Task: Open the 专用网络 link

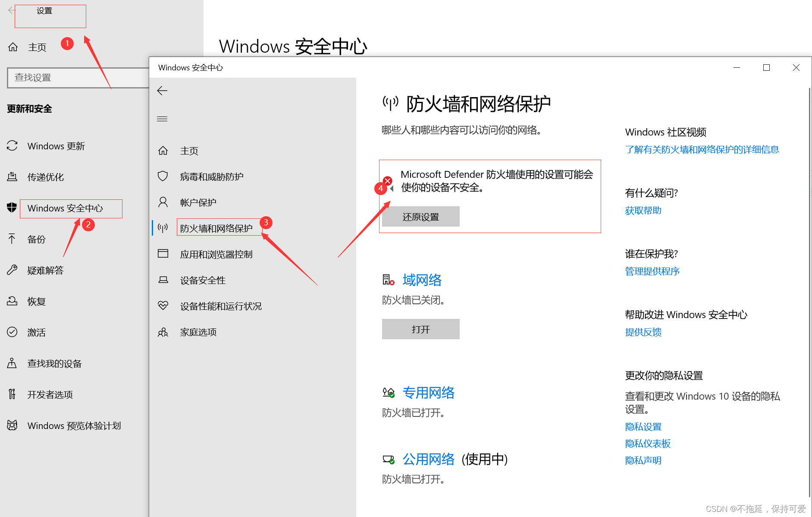Action: click(429, 393)
